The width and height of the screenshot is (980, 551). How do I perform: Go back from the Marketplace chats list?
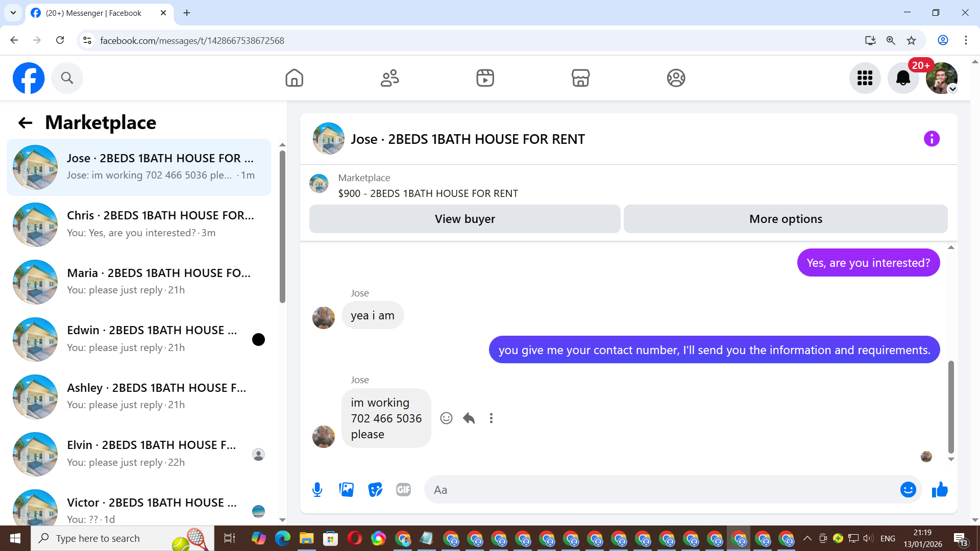click(x=25, y=122)
